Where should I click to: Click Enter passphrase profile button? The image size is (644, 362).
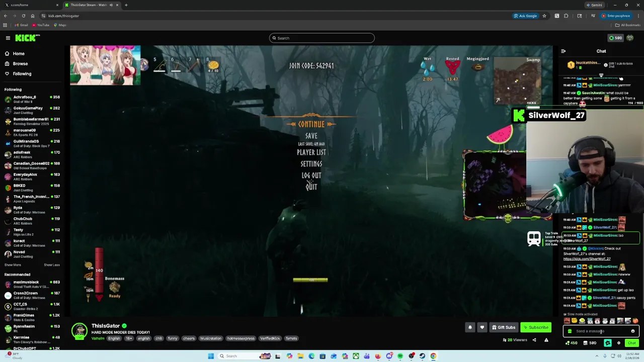click(x=616, y=16)
